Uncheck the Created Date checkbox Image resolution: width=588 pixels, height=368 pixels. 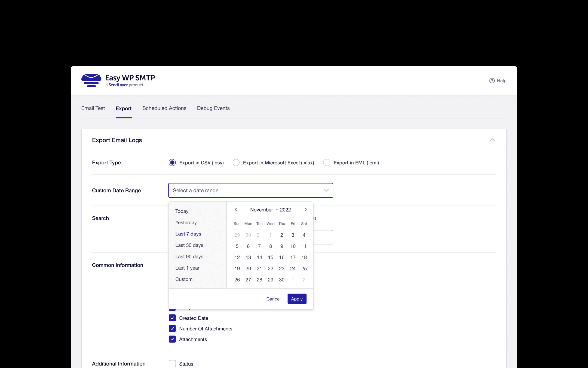(x=172, y=318)
